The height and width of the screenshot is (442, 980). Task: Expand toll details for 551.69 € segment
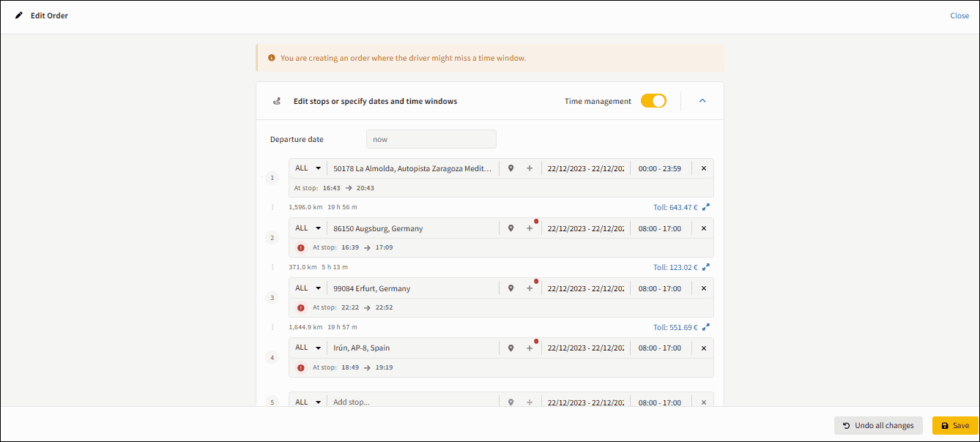(x=706, y=328)
